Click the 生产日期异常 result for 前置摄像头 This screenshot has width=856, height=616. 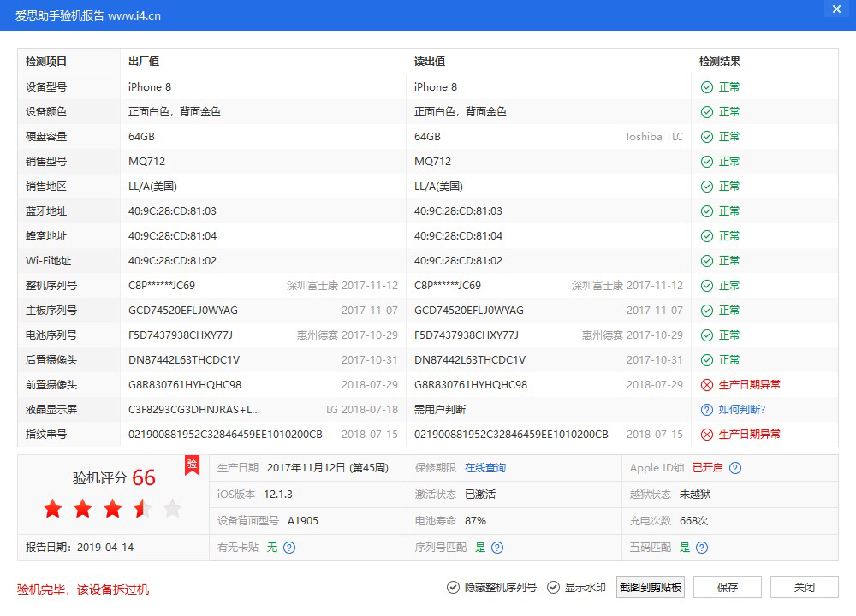750,385
